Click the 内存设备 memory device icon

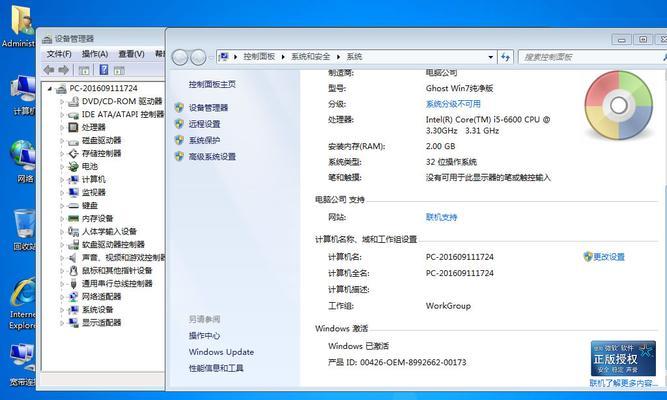pos(74,218)
